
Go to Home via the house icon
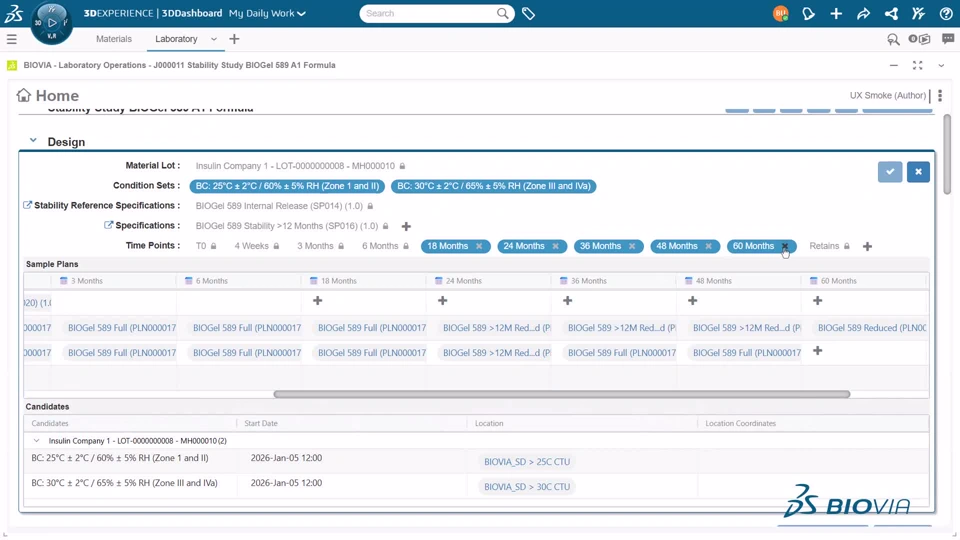23,95
